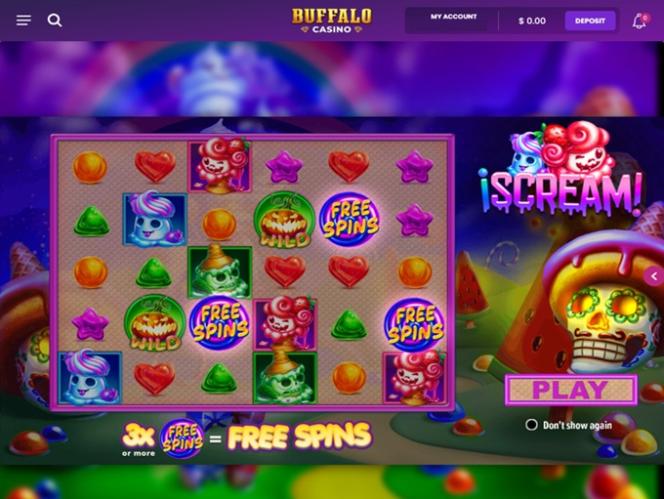The width and height of the screenshot is (664, 499).
Task: Expand the side panel arrow
Action: (x=654, y=276)
